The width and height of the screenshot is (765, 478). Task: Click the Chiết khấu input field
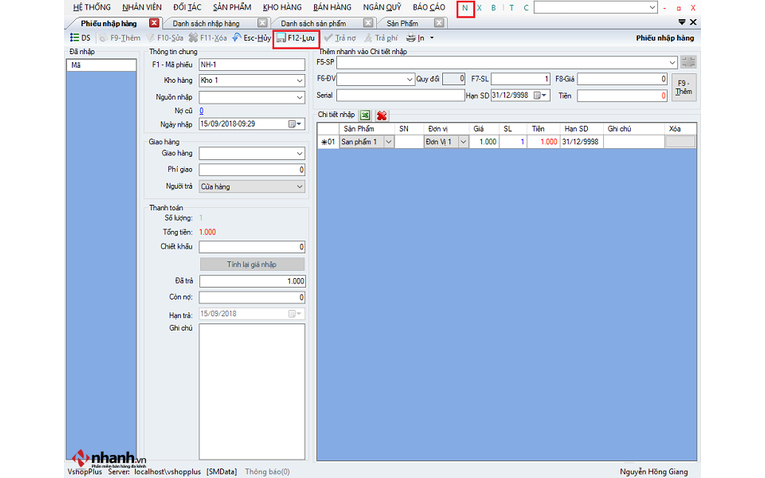pyautogui.click(x=252, y=247)
